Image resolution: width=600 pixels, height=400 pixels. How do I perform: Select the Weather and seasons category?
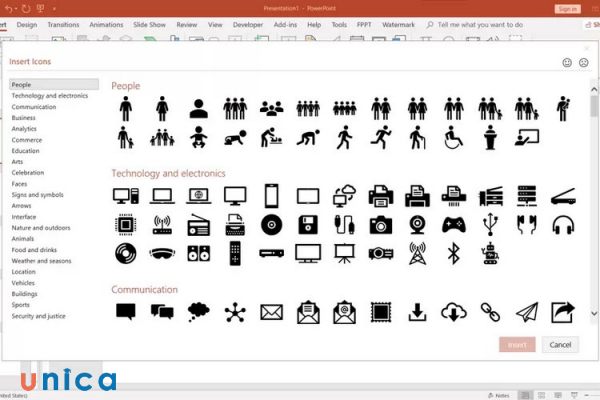41,261
